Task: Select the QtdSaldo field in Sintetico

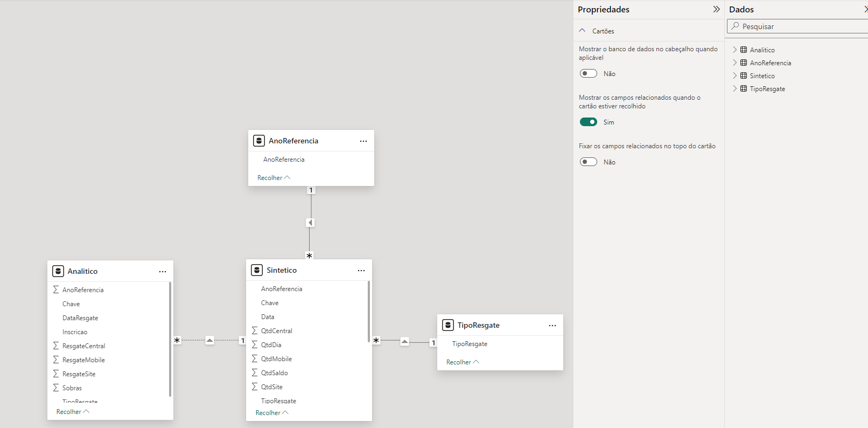Action: tap(274, 373)
